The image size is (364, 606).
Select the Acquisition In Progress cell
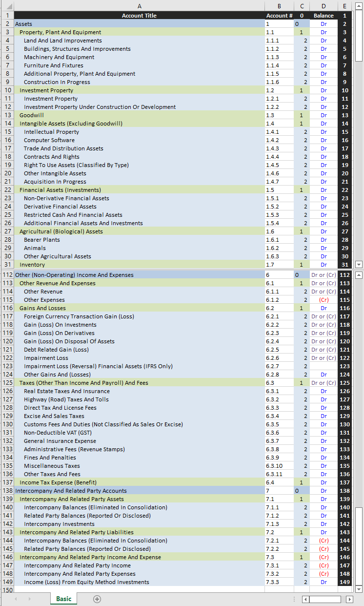click(140, 182)
